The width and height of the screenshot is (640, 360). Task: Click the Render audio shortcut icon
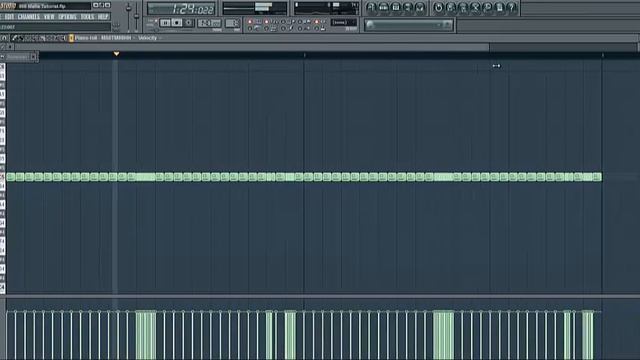coord(463,7)
